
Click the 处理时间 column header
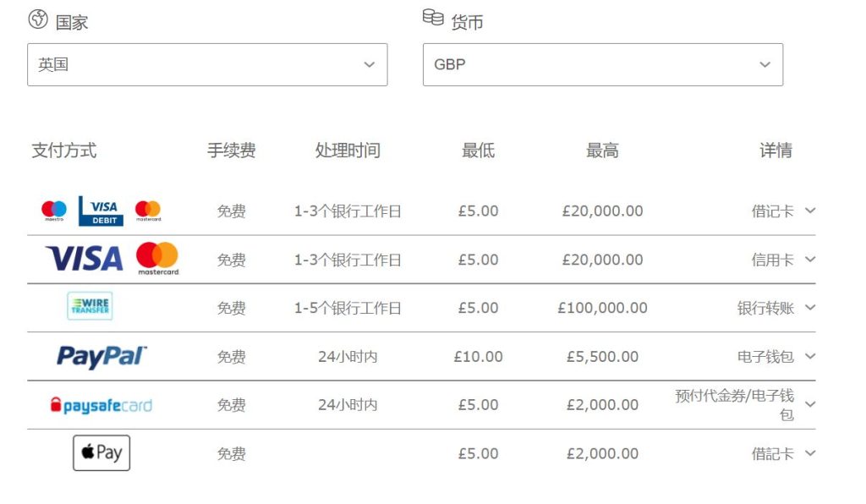(348, 151)
